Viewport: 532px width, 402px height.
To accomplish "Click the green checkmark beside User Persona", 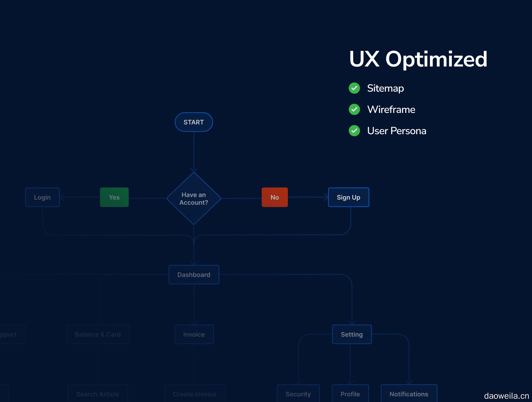I will [354, 131].
